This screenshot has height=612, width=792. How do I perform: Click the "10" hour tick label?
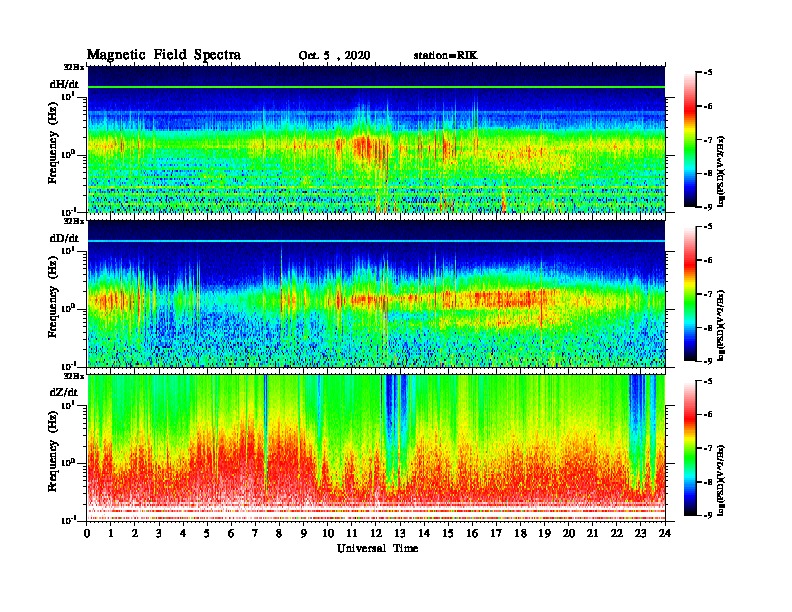click(328, 533)
